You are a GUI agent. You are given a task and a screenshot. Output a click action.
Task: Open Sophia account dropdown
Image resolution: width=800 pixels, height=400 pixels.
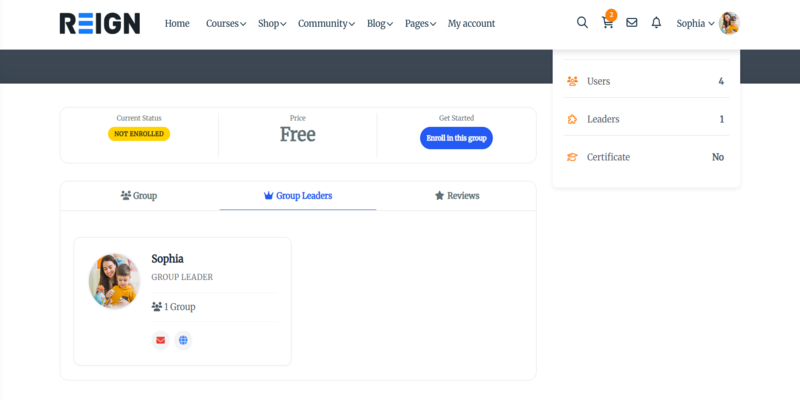[695, 23]
